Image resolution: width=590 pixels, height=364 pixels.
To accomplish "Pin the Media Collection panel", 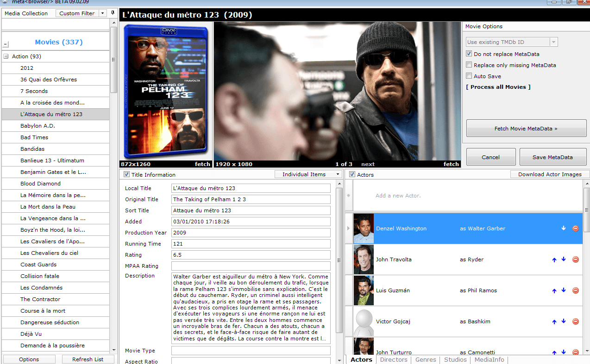I will 113,13.
